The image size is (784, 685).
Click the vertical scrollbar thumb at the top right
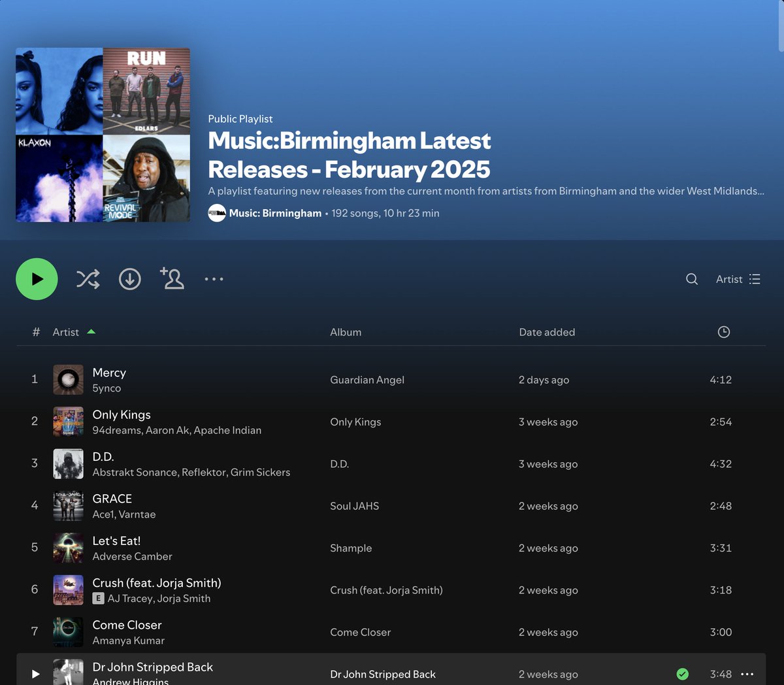(x=781, y=25)
